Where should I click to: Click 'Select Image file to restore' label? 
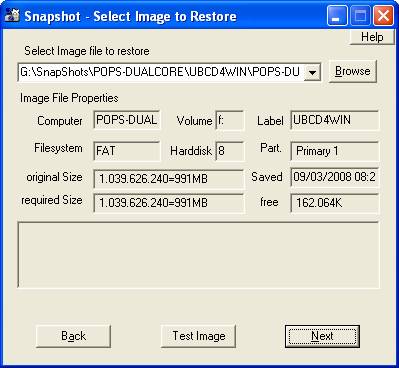[x=87, y=51]
